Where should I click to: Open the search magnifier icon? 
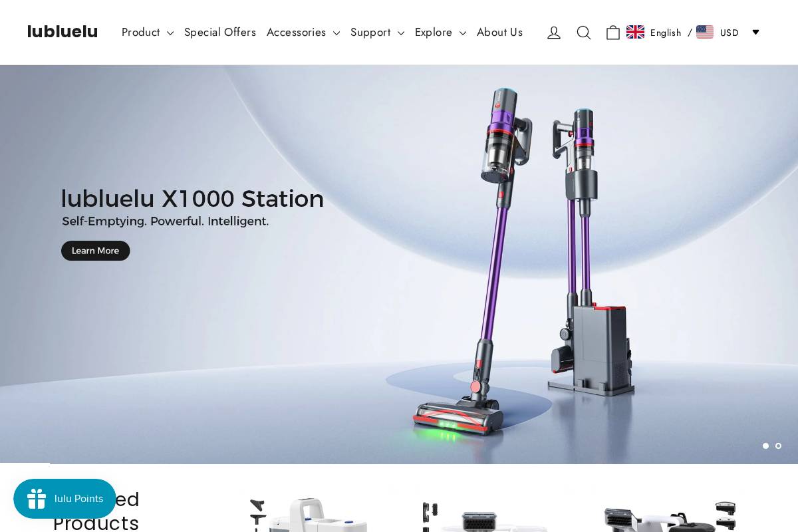[584, 33]
